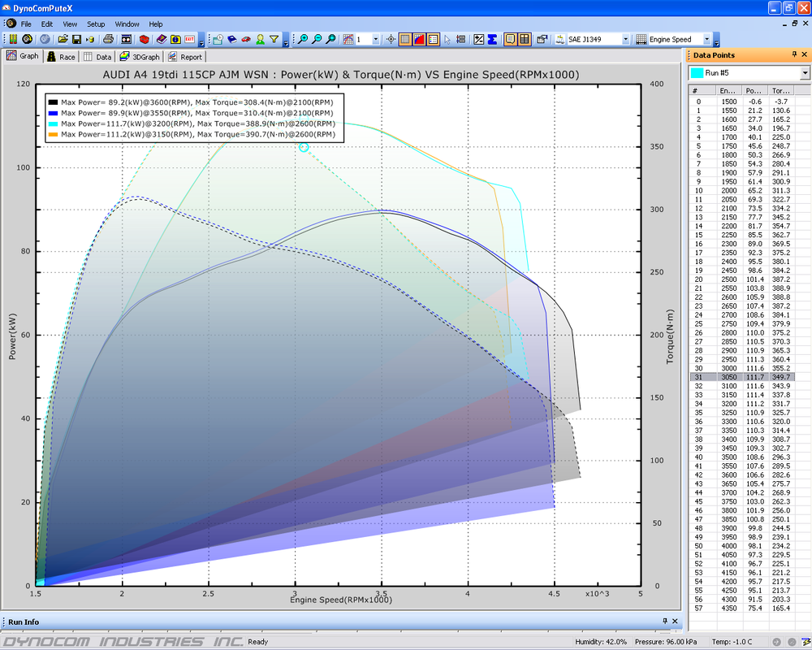Open the Engine Speed axis dropdown
The image size is (812, 650).
pyautogui.click(x=706, y=39)
